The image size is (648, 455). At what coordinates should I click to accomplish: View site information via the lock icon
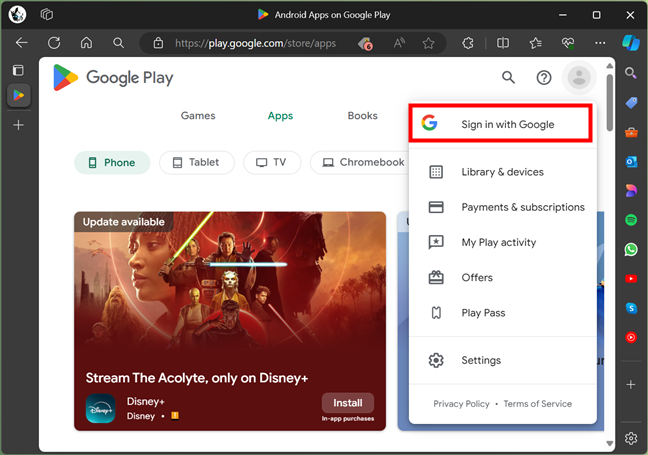click(x=158, y=43)
